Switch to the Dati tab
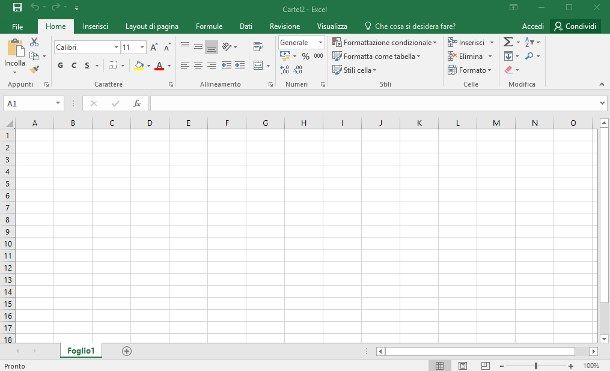Screen dimensions: 610x371 (x=246, y=26)
